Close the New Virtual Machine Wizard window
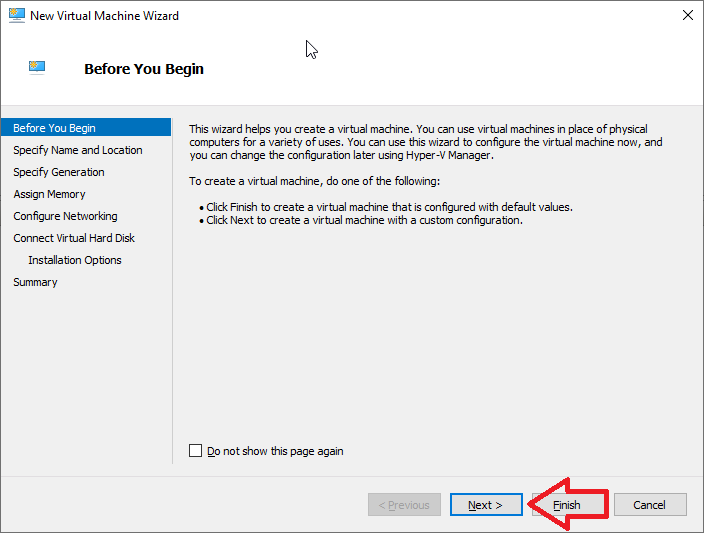This screenshot has width=704, height=533. (686, 16)
